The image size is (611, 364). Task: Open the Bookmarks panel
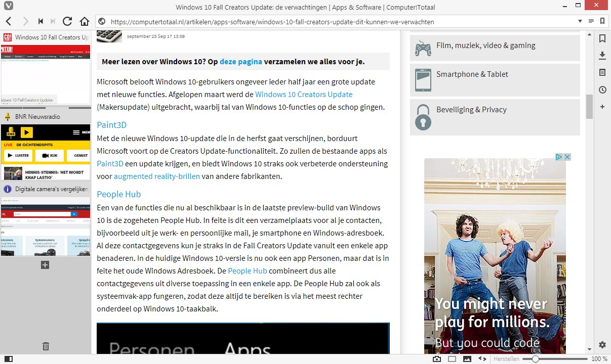(x=602, y=38)
